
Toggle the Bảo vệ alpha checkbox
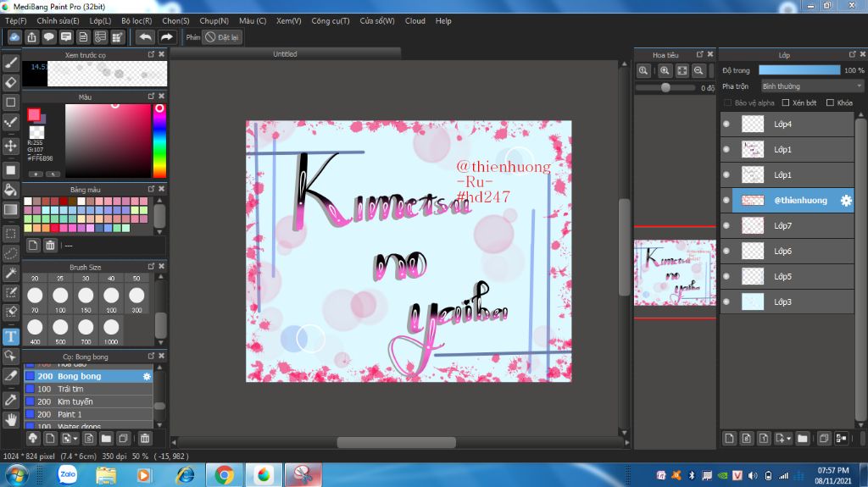coord(728,103)
